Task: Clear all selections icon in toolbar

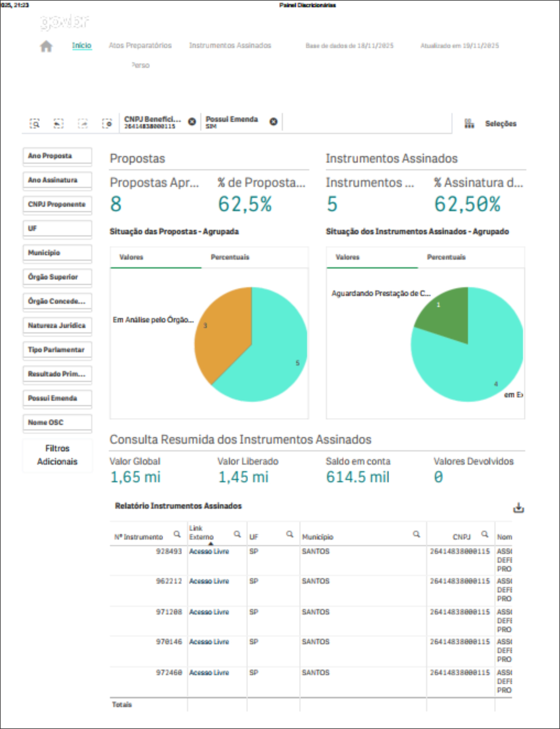Action: tap(107, 124)
